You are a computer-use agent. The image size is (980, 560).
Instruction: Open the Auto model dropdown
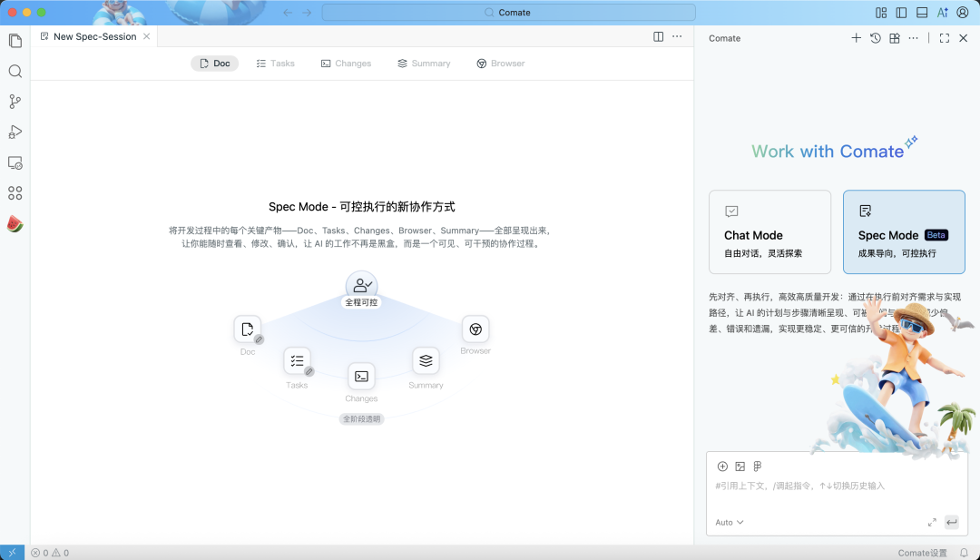pyautogui.click(x=730, y=523)
